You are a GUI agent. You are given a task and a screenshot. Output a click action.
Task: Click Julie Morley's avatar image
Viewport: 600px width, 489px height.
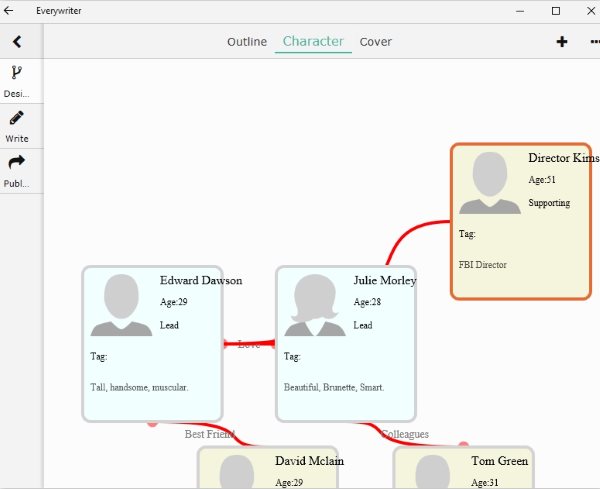(316, 305)
